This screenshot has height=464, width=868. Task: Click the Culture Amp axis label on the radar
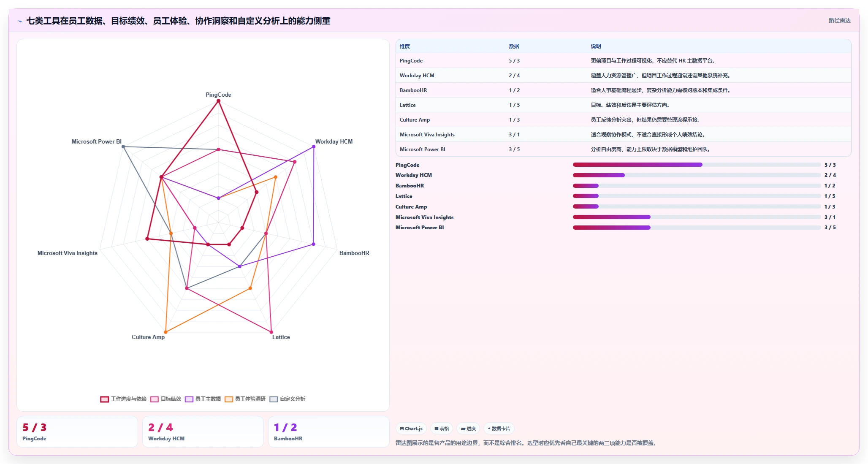coord(148,337)
